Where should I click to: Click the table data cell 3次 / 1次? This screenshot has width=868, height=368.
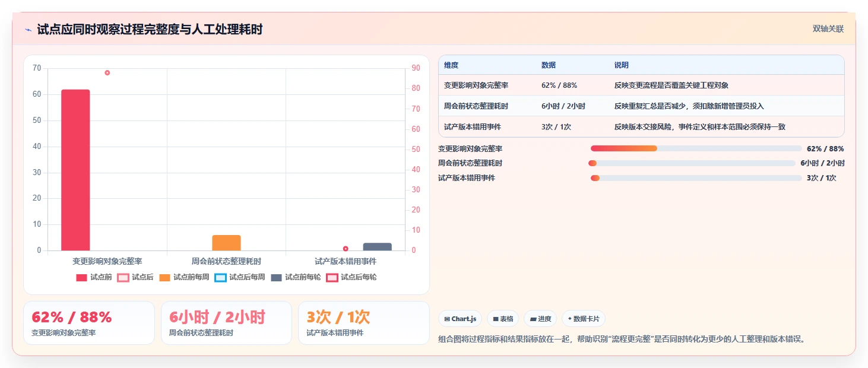[x=556, y=127]
